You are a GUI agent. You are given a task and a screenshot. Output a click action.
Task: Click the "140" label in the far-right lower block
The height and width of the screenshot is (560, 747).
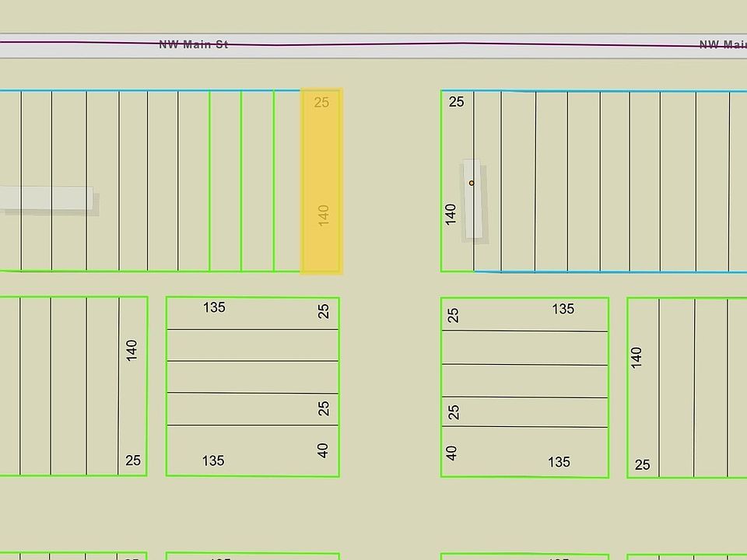(636, 358)
